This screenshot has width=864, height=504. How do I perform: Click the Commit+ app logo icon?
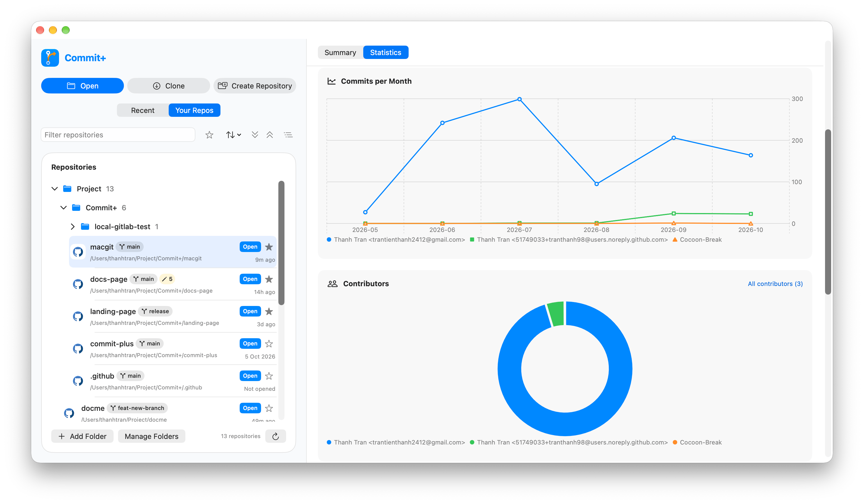click(x=50, y=58)
